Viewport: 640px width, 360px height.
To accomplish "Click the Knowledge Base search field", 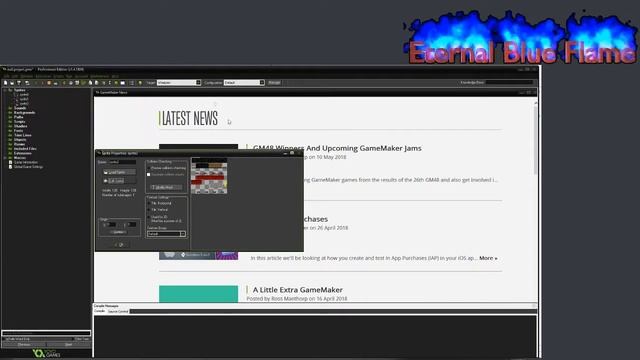I will 509,82.
